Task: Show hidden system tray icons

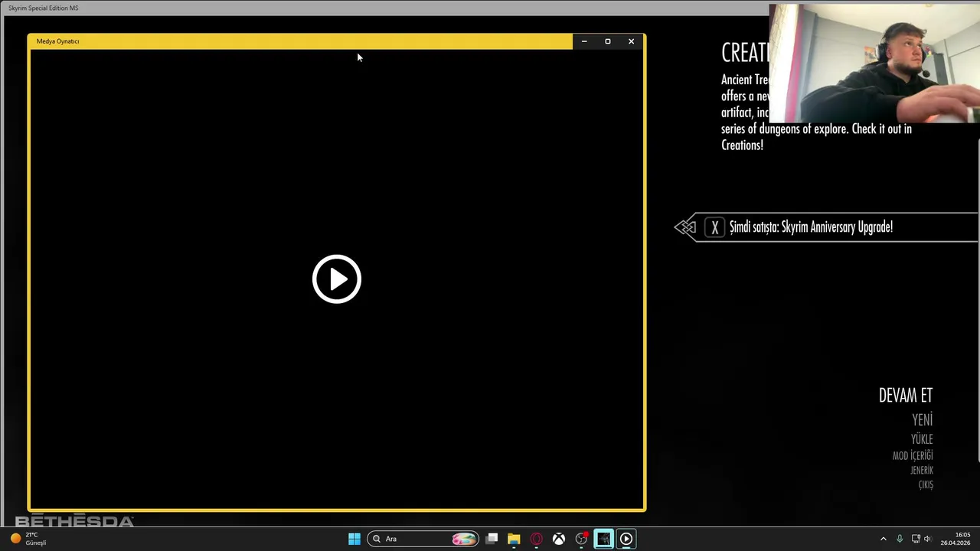Action: [x=883, y=539]
